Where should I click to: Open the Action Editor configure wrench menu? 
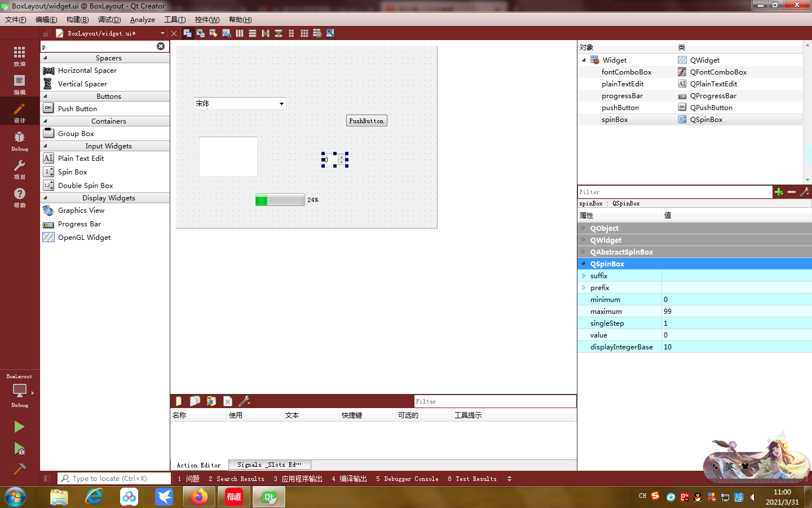click(x=244, y=401)
